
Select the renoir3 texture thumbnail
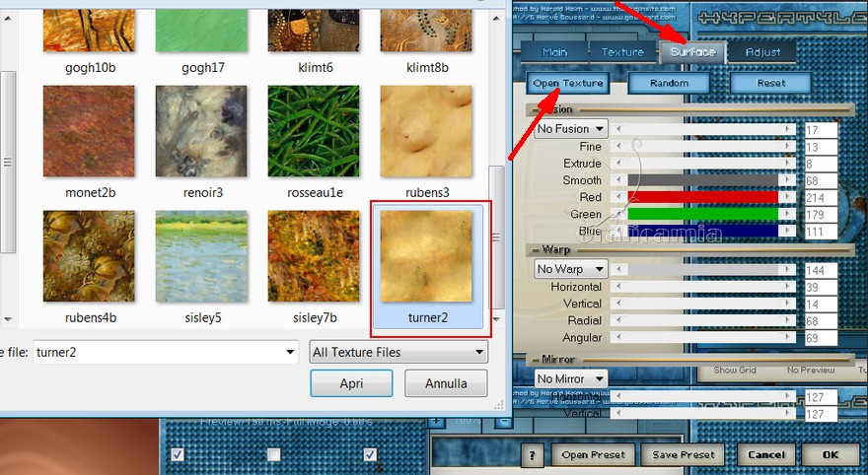[x=201, y=131]
